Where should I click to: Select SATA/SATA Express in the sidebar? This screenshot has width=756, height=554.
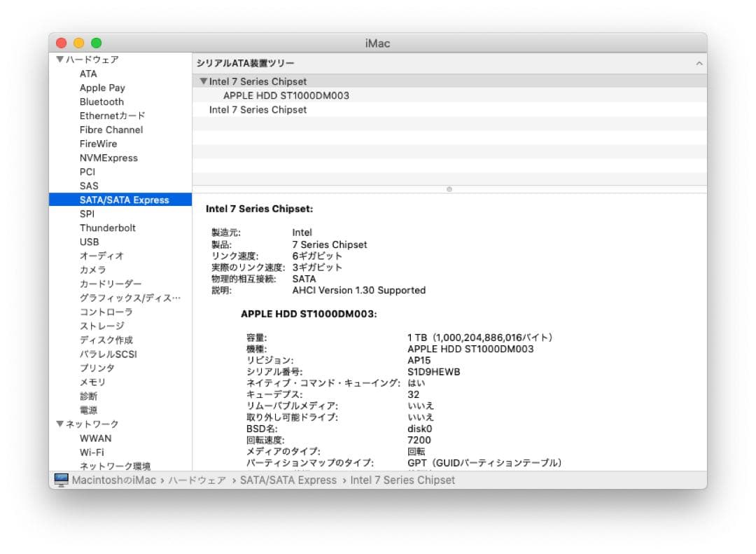[x=120, y=200]
